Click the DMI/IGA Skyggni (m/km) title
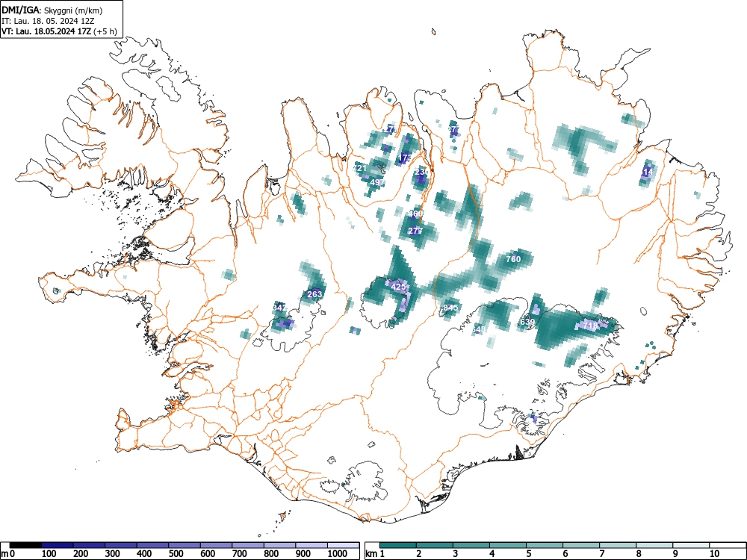This screenshot has width=747, height=560. 52,10
